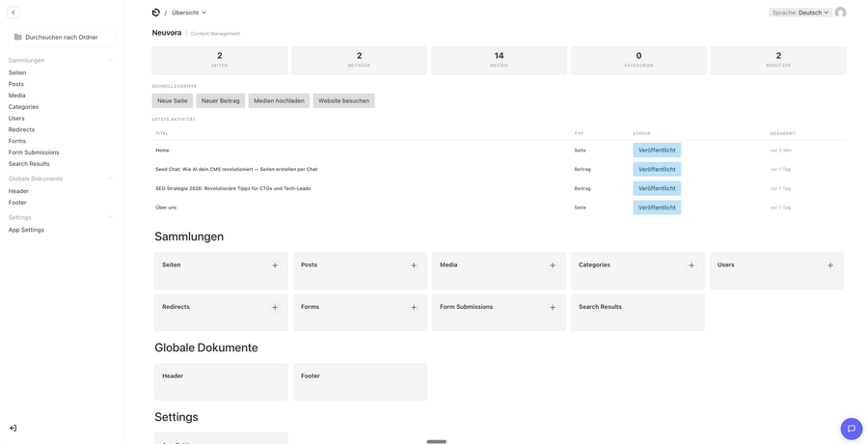Image resolution: width=868 pixels, height=444 pixels.
Task: Click Durchsuchen nach Ordner button
Action: click(x=62, y=37)
